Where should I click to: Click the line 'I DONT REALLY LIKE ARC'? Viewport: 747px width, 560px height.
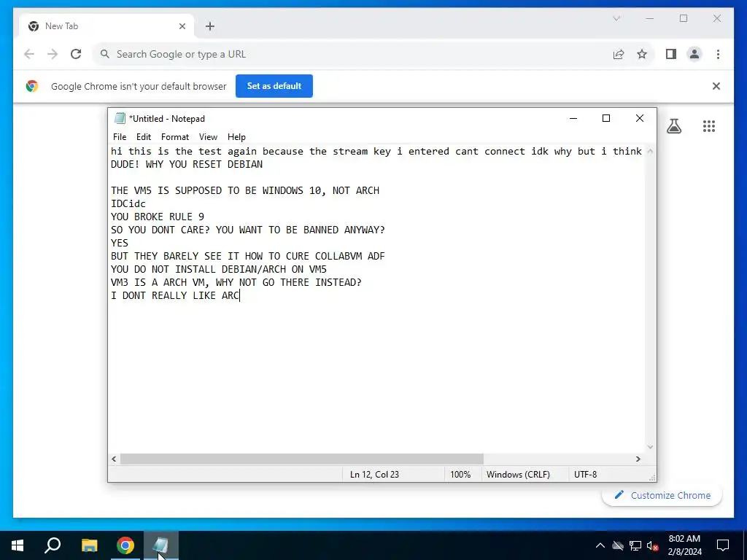pos(175,296)
